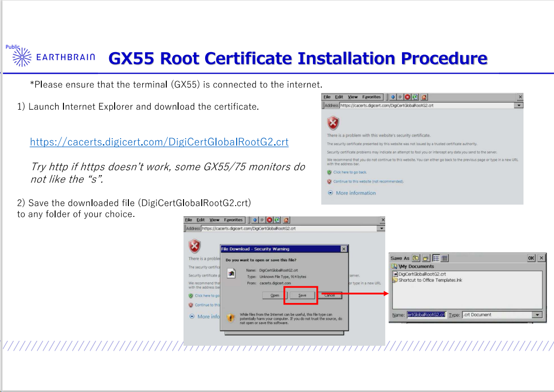Click Forward arrow in upper browser toolbar
Viewport: 554px width, 392px height.
click(x=400, y=97)
